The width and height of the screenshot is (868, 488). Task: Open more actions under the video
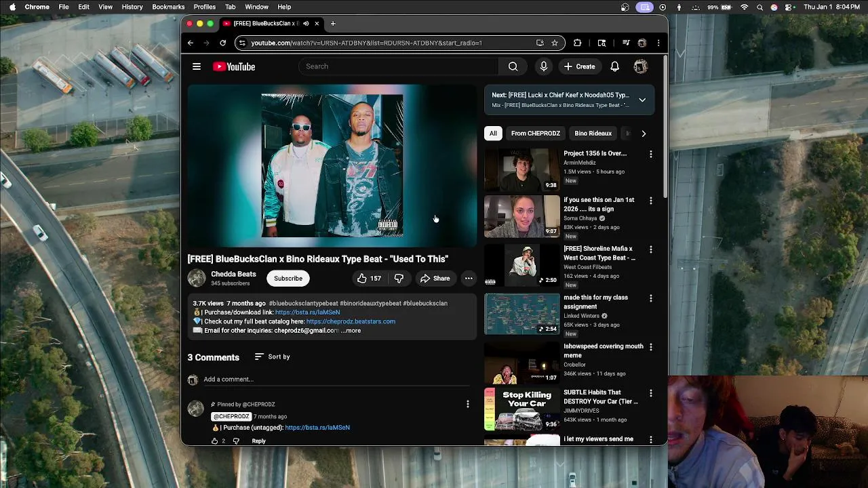coord(469,279)
